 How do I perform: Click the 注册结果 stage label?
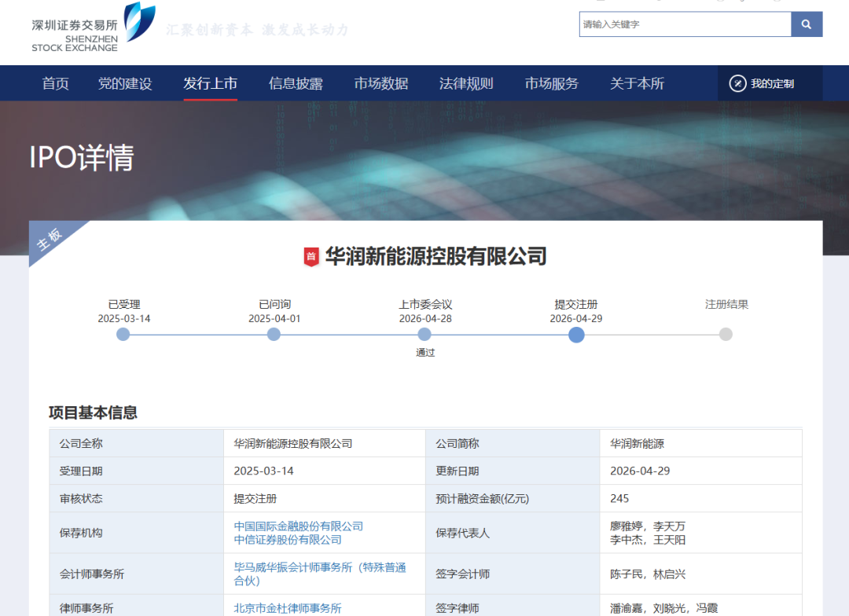(x=726, y=304)
